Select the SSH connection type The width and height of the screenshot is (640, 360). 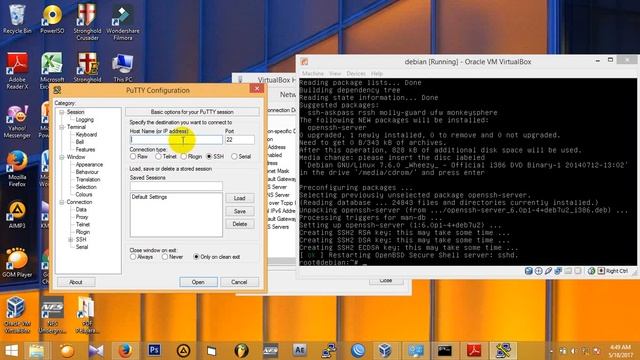coord(209,156)
